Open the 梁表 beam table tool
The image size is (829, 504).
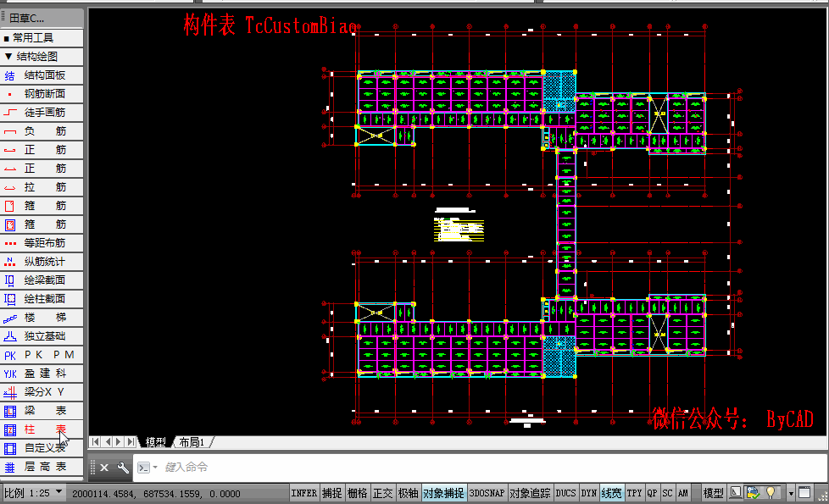click(x=42, y=411)
